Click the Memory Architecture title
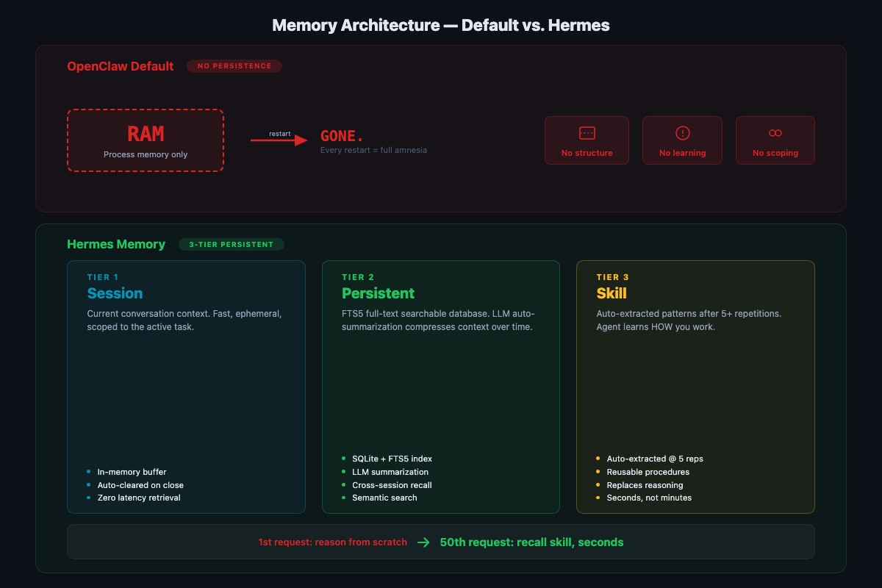This screenshot has width=882, height=588. point(441,25)
